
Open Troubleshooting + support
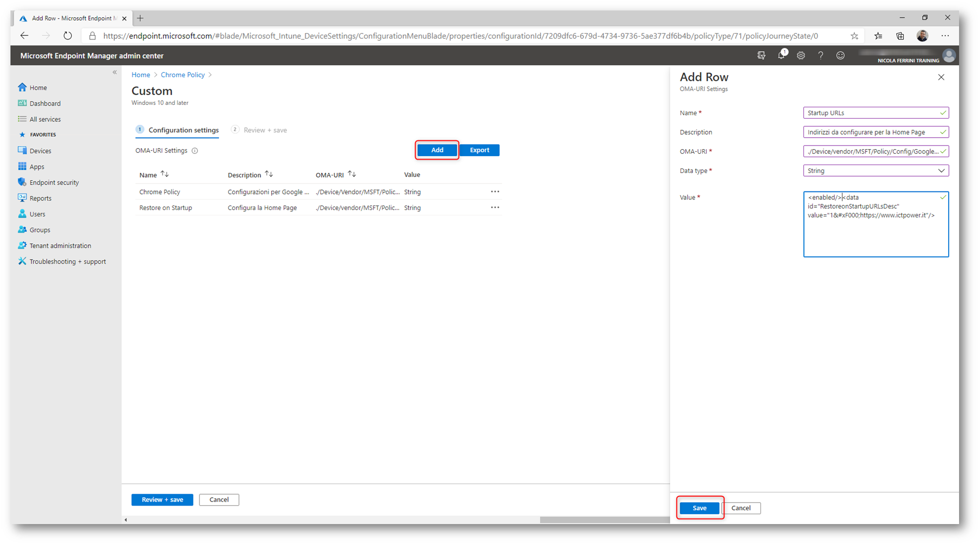tap(67, 261)
